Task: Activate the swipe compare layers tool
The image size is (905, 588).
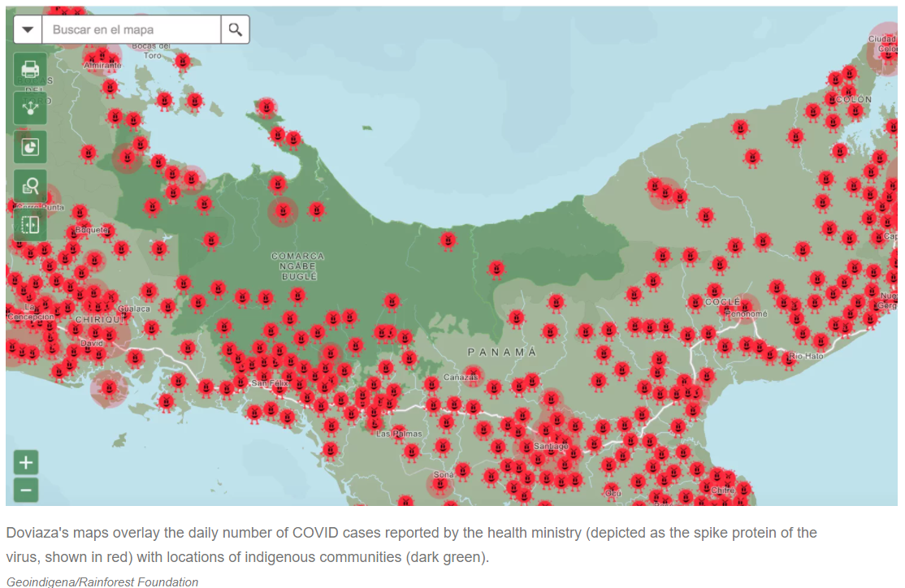Action: [x=30, y=224]
